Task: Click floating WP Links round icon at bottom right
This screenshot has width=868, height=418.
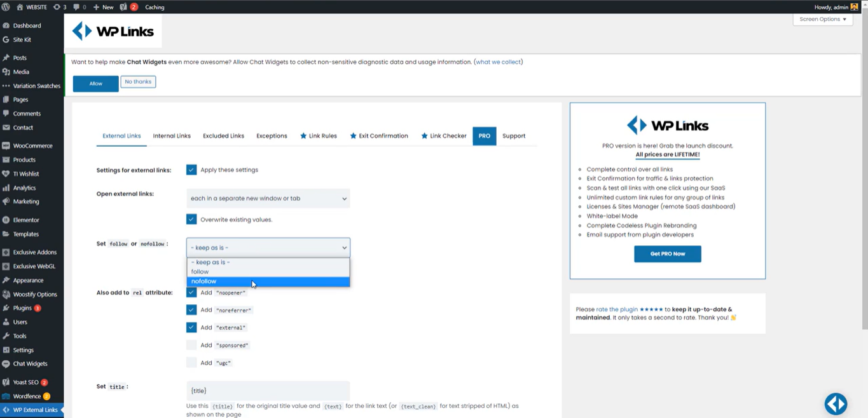Action: [836, 403]
